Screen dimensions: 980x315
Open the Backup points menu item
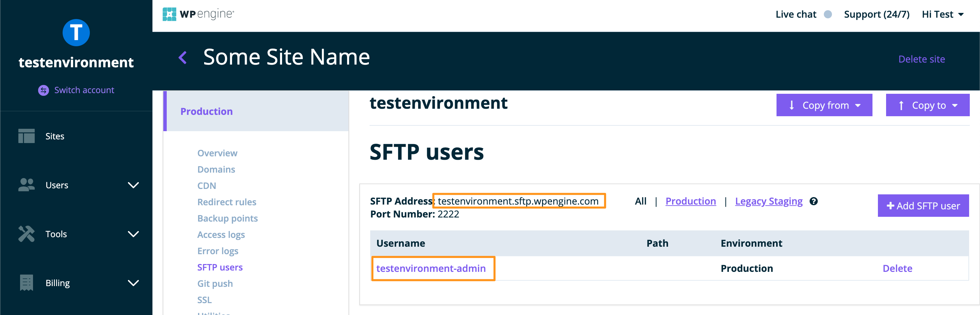227,218
